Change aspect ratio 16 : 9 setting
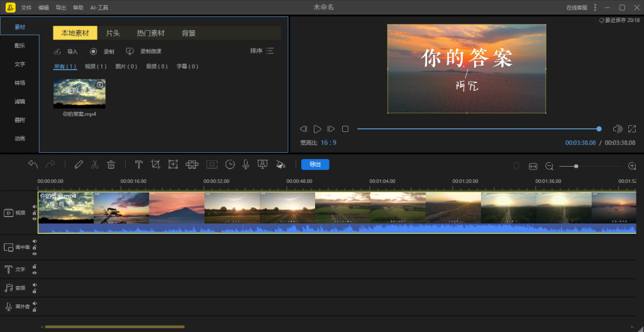644x332 pixels. tap(328, 143)
